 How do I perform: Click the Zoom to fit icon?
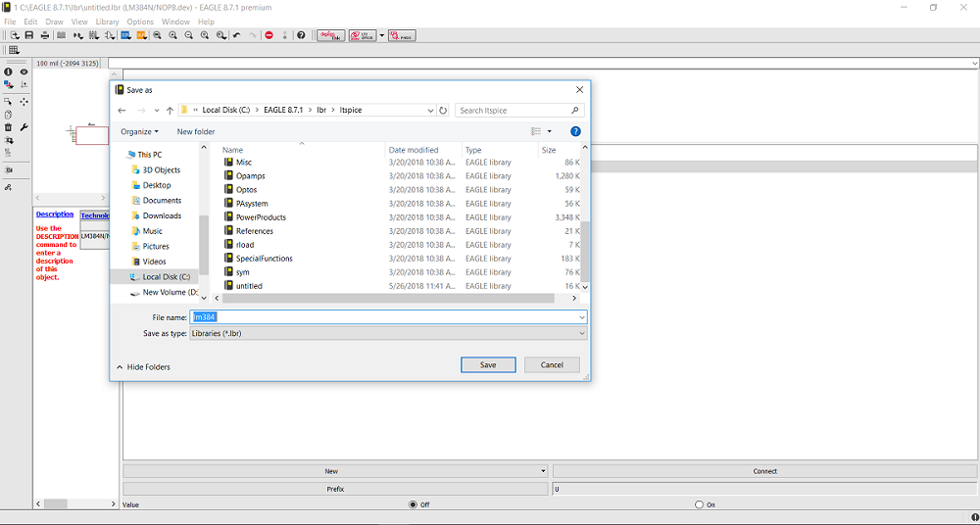158,35
